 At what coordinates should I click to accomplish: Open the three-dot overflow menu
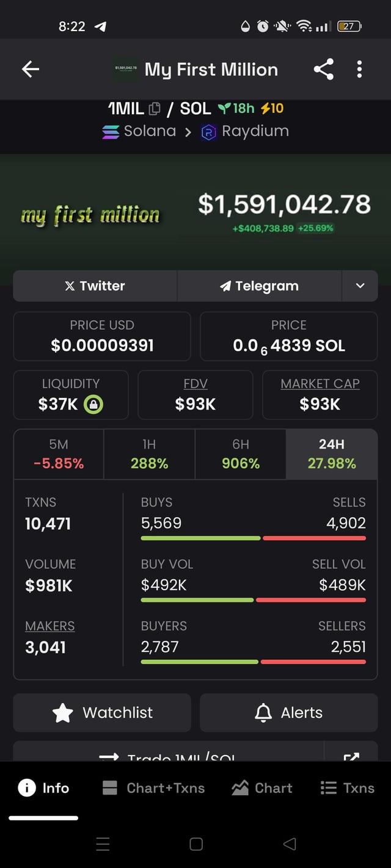[x=359, y=70]
